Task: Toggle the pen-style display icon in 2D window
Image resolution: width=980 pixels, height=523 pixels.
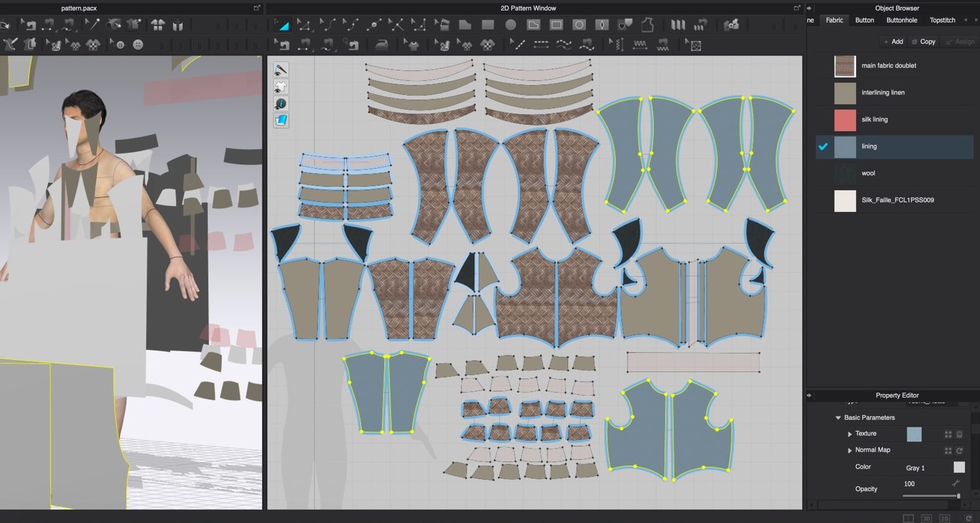Action: coord(281,69)
